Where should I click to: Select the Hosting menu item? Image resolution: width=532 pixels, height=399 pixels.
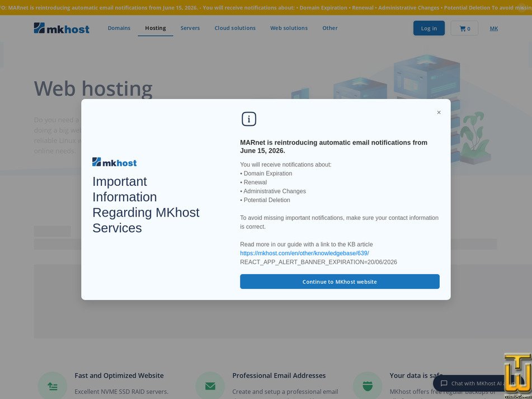pos(156,28)
